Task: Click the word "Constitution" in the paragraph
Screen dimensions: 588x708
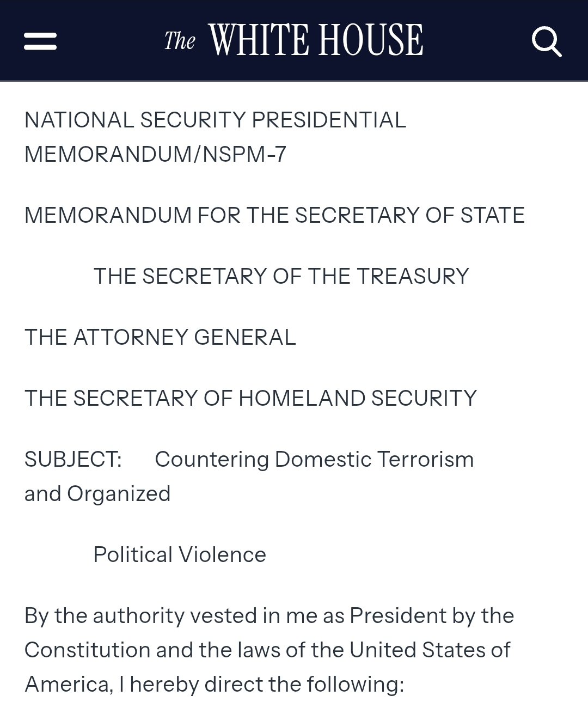Action: coord(87,650)
